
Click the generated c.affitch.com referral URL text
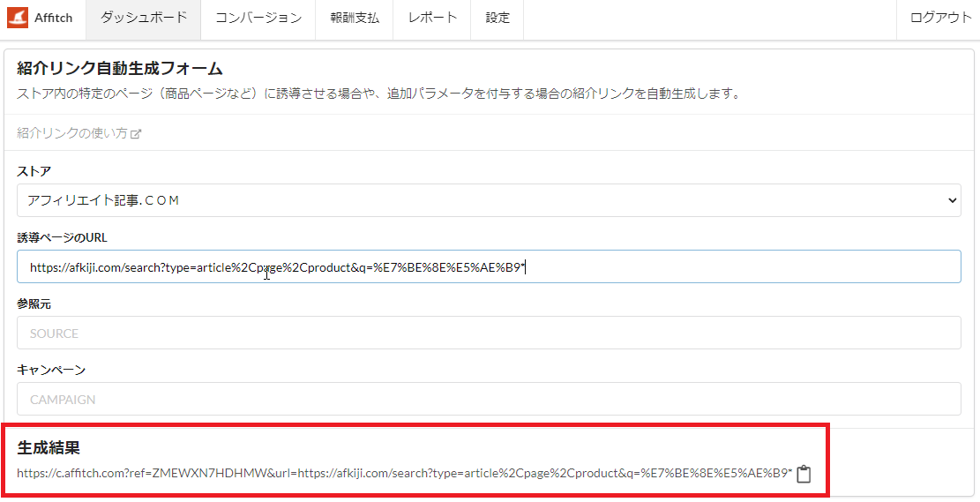click(404, 474)
